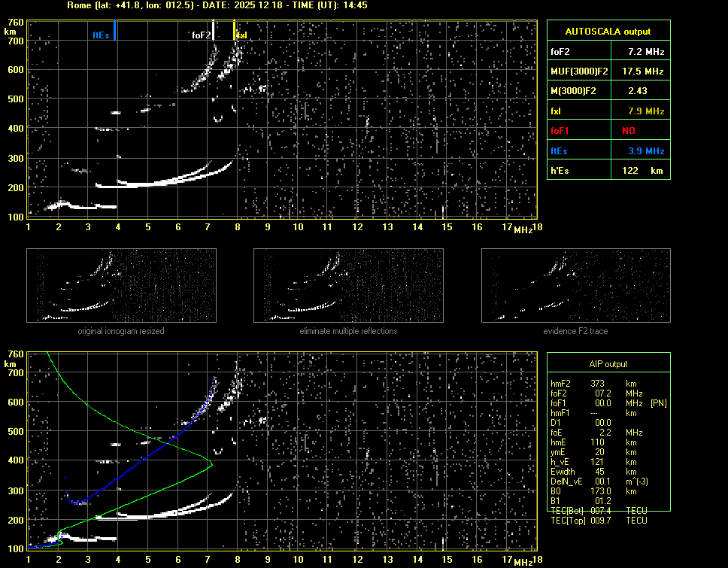This screenshot has height=568, width=728.
Task: Select the AUTOSCALA output header
Action: (608, 32)
